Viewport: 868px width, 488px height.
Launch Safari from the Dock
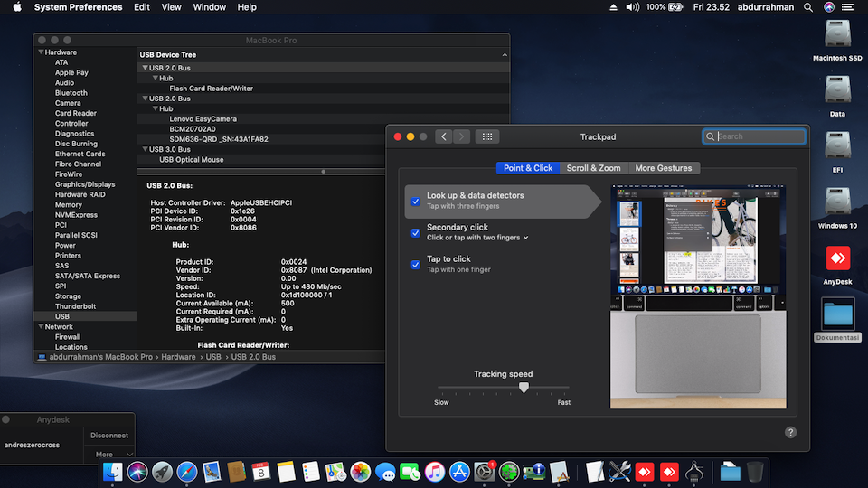(187, 471)
